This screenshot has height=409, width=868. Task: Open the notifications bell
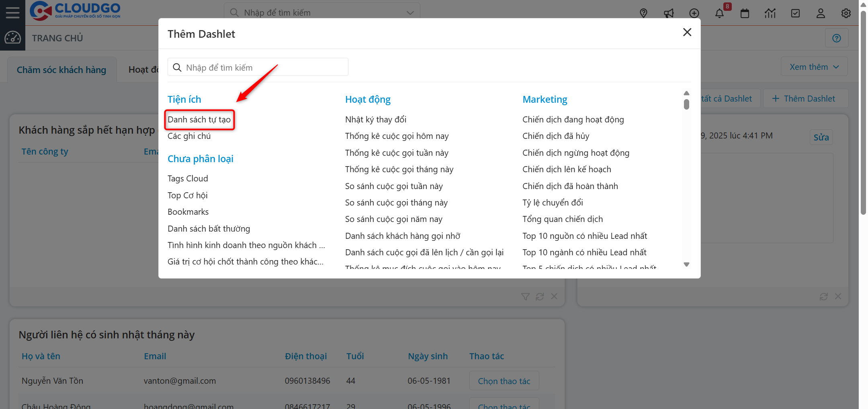[719, 13]
